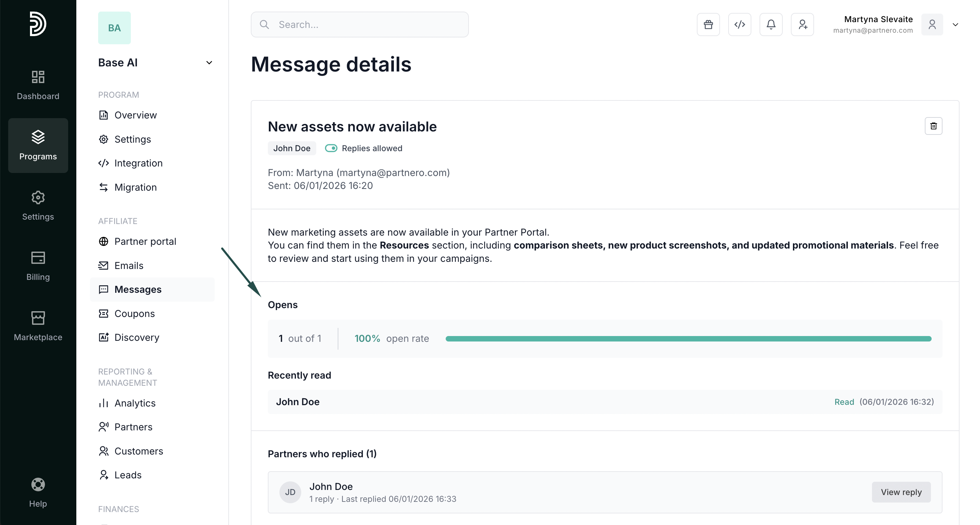Click the open rate progress bar
Screen dimensions: 980x525
pyautogui.click(x=688, y=339)
